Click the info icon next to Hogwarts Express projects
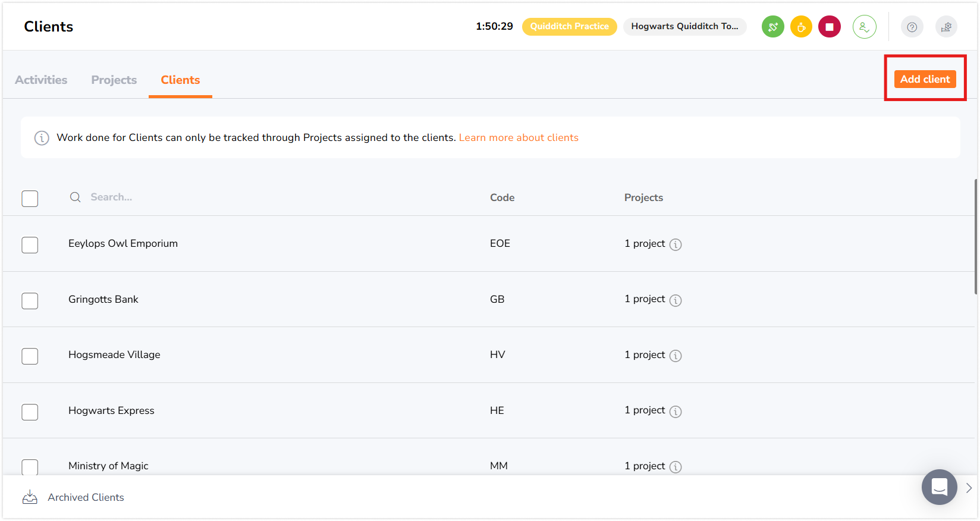Image resolution: width=980 pixels, height=521 pixels. [x=676, y=412]
